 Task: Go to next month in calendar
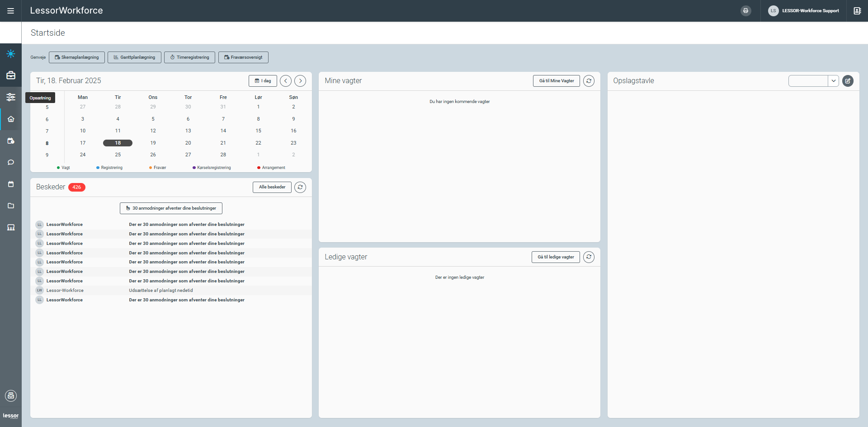[300, 81]
